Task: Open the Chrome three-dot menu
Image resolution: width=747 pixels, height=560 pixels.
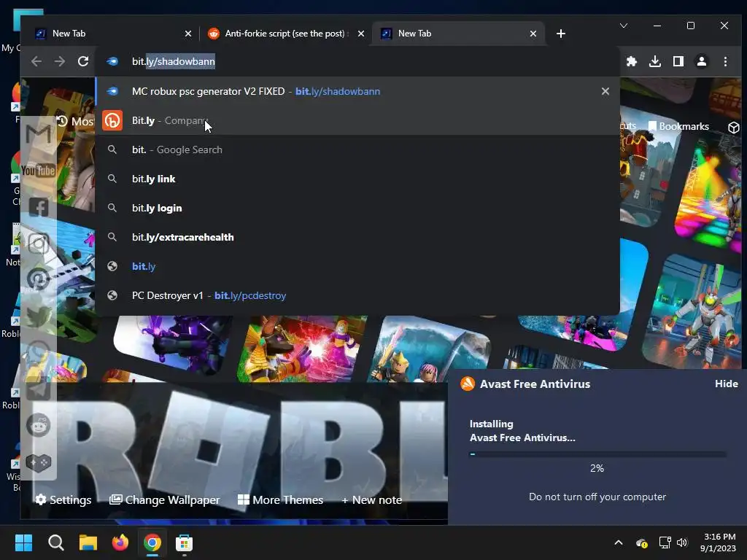Action: (x=725, y=61)
